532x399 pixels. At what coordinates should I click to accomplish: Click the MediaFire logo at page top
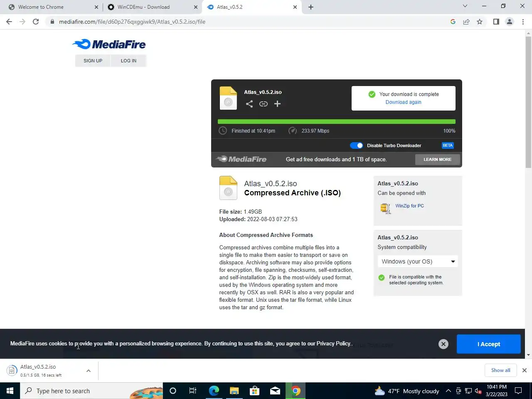point(109,44)
